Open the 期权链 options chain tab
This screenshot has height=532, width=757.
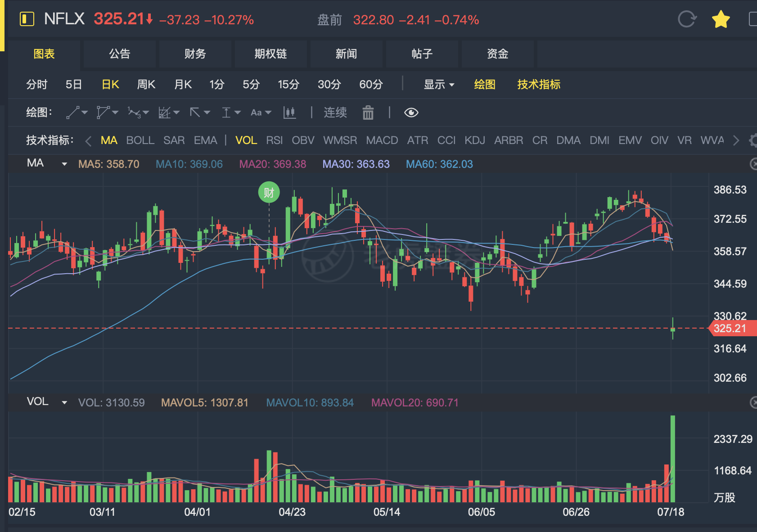[x=270, y=54]
